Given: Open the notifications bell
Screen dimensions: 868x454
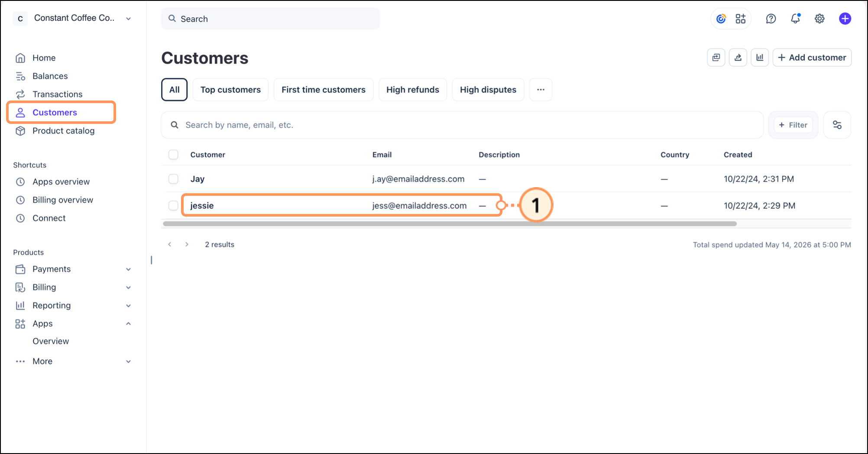Looking at the screenshot, I should click(796, 19).
